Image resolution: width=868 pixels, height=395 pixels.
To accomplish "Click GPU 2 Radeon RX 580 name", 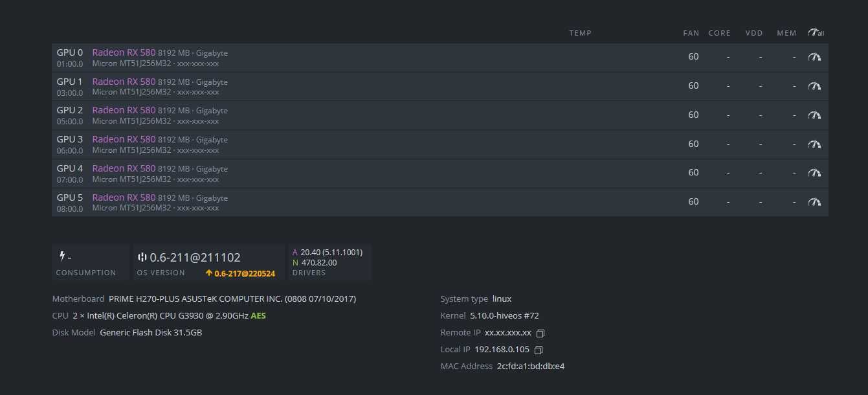I will tap(124, 110).
